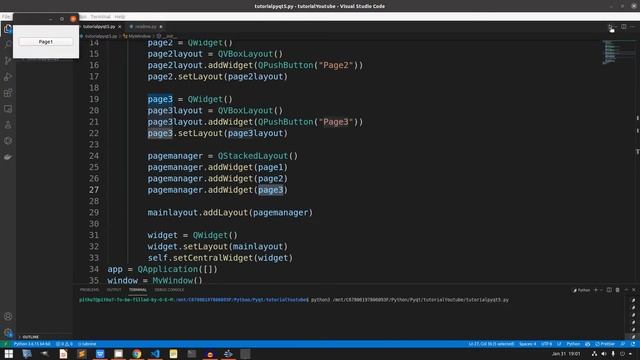Switch to the Output panel tab
Screen dimensions: 640x360
(114, 290)
